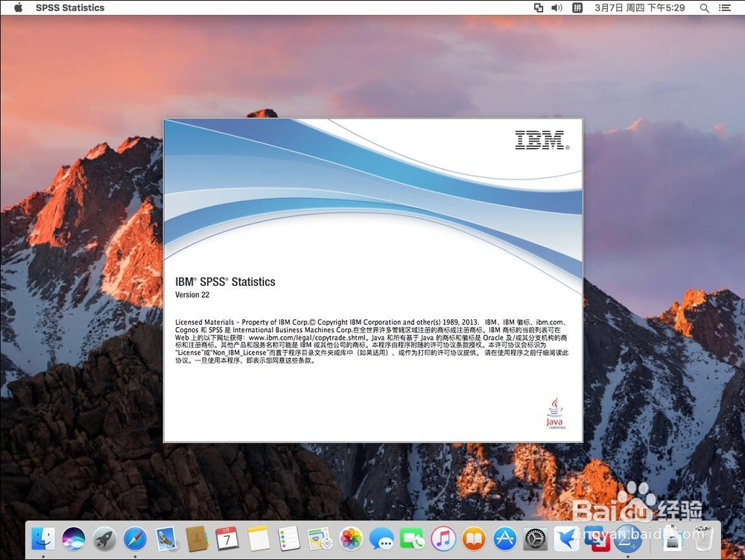Viewport: 745px width, 560px height.
Task: Click the IBM logo on splash screen
Action: click(x=542, y=140)
